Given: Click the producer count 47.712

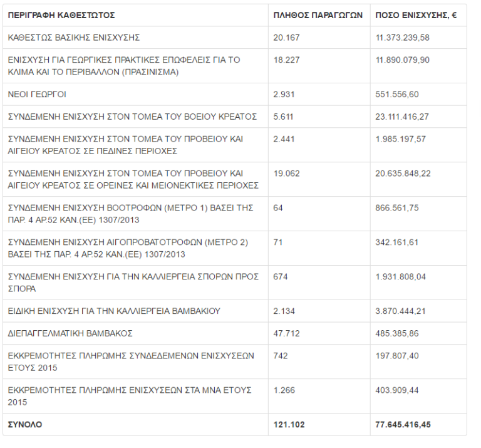Looking at the screenshot, I should 286,333.
